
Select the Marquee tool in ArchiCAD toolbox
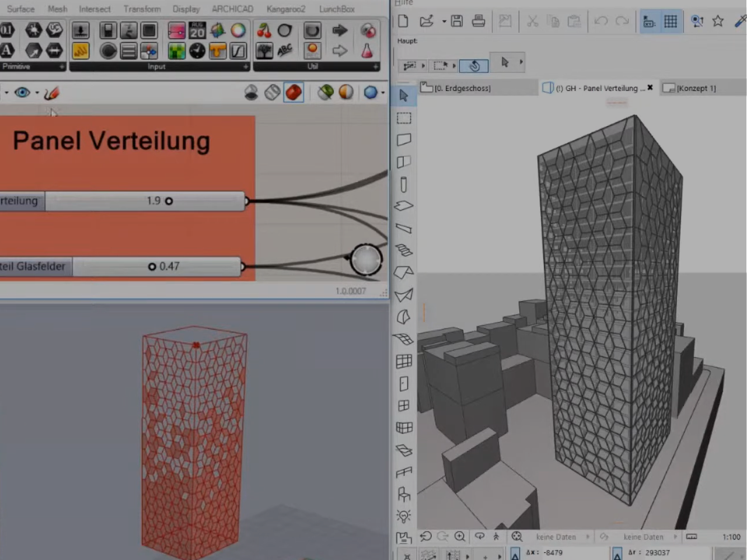point(403,118)
